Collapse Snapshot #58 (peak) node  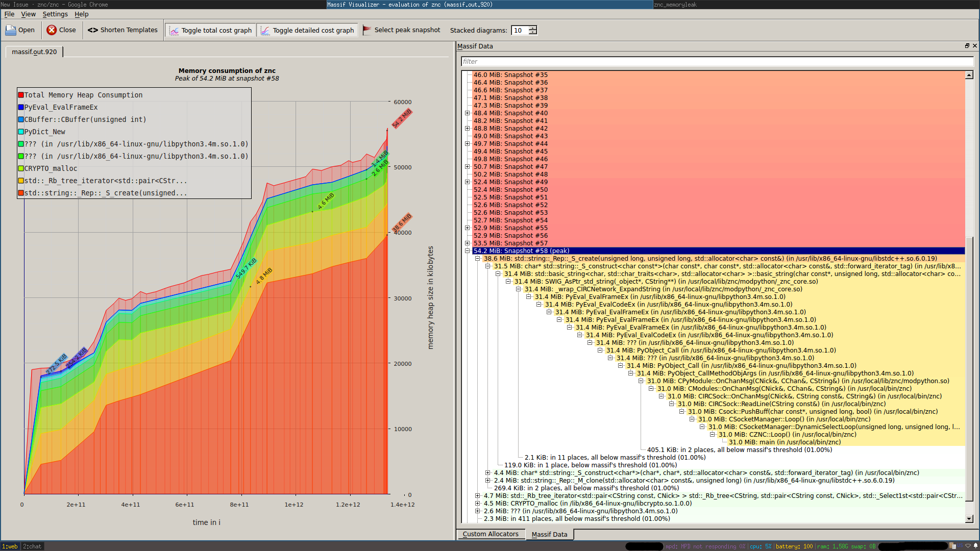coord(467,251)
